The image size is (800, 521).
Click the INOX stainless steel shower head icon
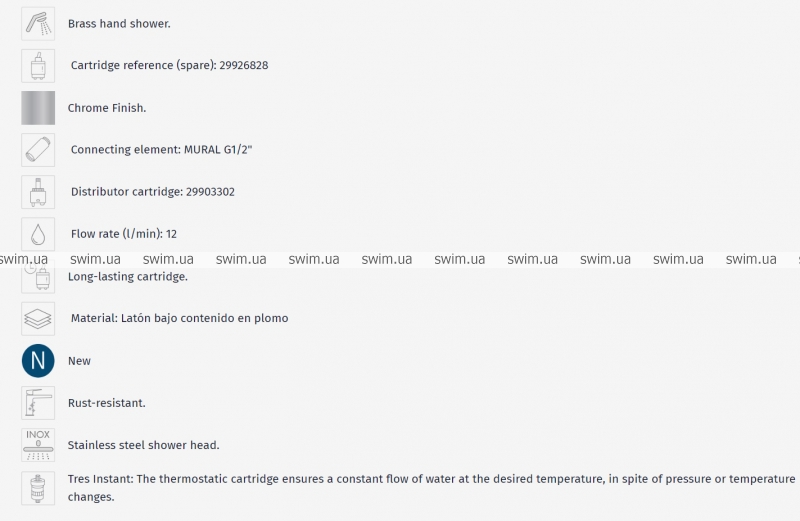click(x=38, y=444)
